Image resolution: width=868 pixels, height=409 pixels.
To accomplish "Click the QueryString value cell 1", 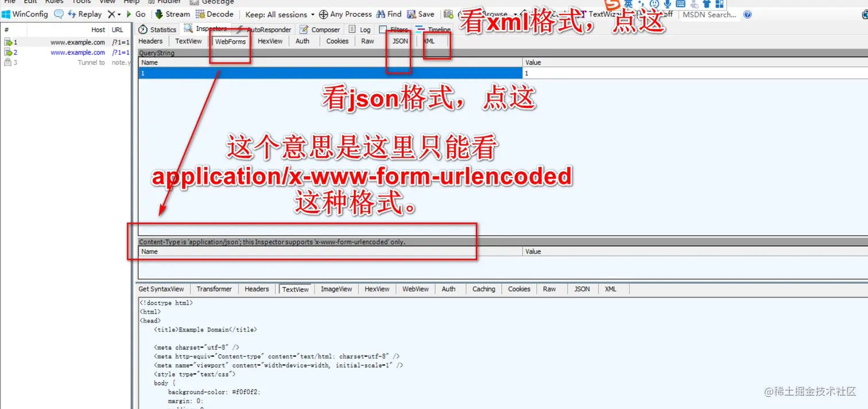I will (x=696, y=74).
